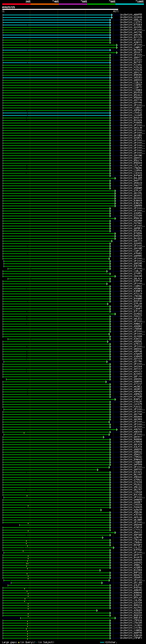Select the query label AV625725

(x=8, y=8)
